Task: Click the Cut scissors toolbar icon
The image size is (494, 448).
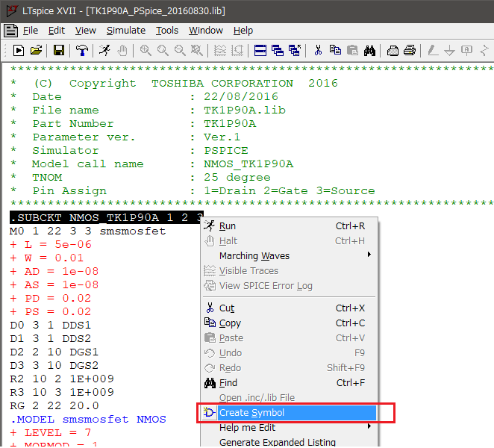Action: point(318,51)
